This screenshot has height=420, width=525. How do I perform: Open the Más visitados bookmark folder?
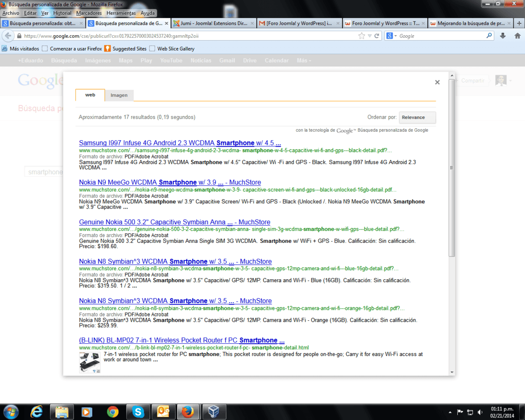coord(21,49)
